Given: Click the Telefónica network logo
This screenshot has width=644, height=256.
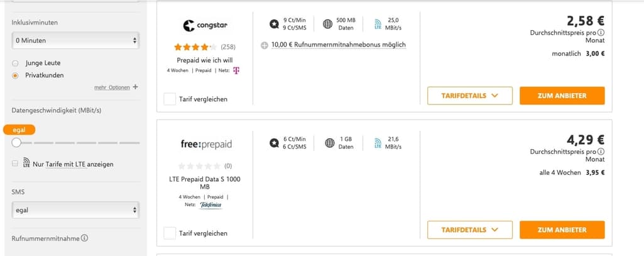Looking at the screenshot, I should coord(210,204).
